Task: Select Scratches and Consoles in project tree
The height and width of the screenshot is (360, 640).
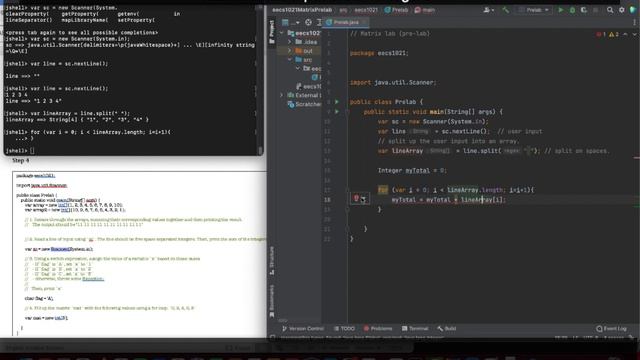Action: pyautogui.click(x=304, y=104)
